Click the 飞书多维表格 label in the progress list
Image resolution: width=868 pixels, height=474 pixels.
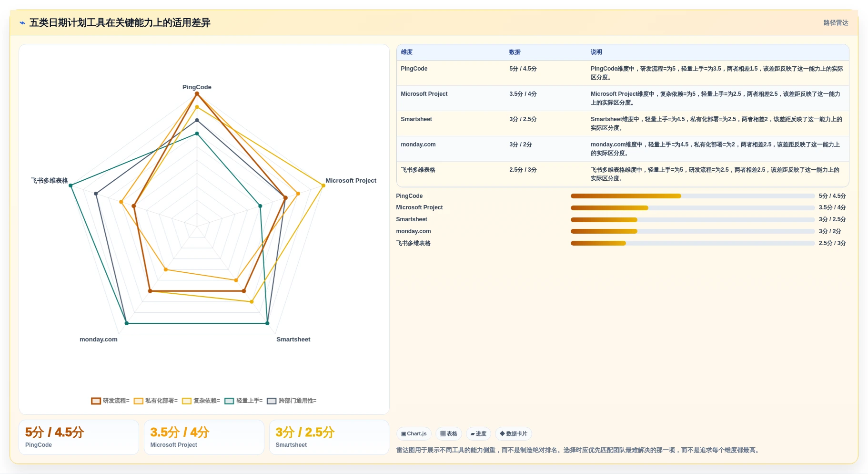[x=413, y=243]
